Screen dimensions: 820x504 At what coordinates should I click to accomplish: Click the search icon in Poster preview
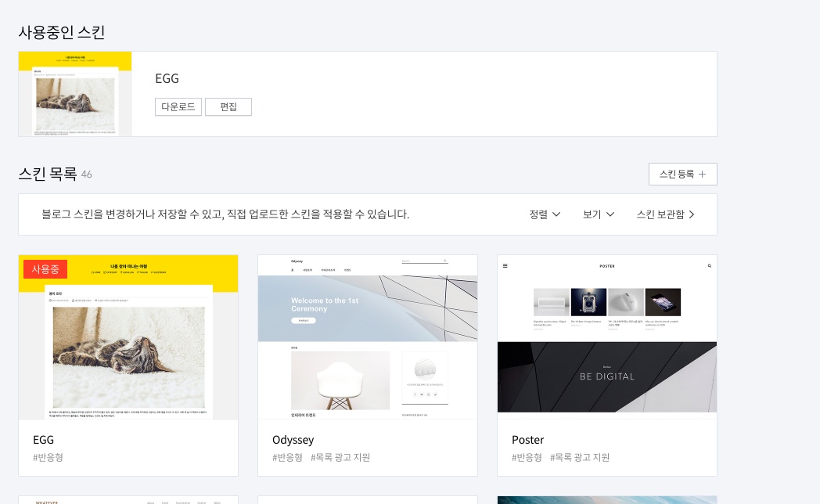(x=710, y=265)
